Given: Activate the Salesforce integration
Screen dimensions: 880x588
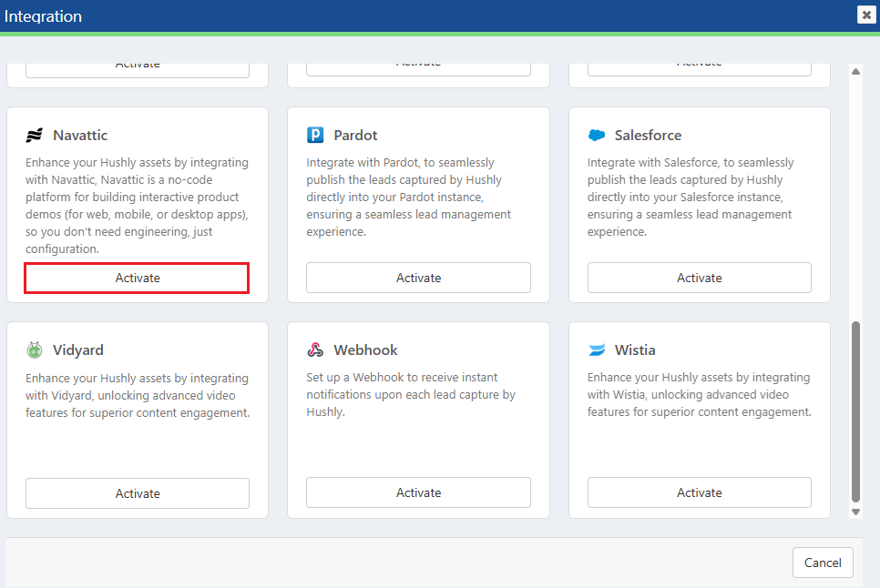Looking at the screenshot, I should click(700, 278).
